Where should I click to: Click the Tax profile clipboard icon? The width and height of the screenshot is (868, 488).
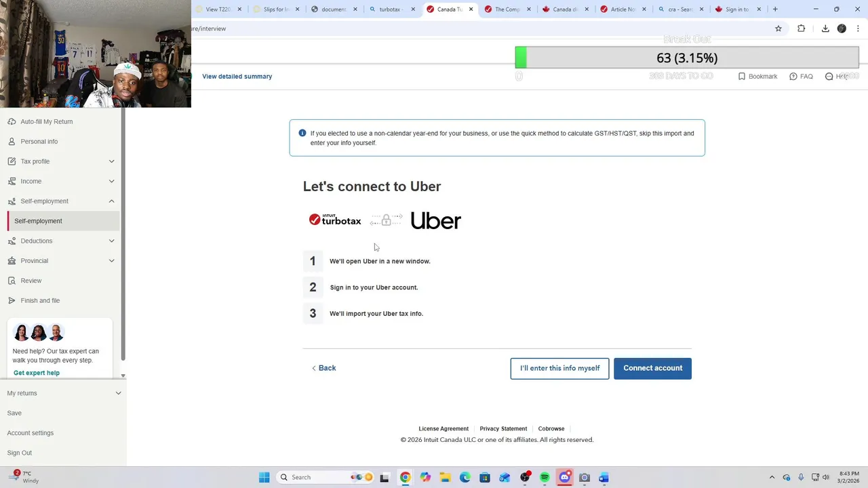pos(12,161)
